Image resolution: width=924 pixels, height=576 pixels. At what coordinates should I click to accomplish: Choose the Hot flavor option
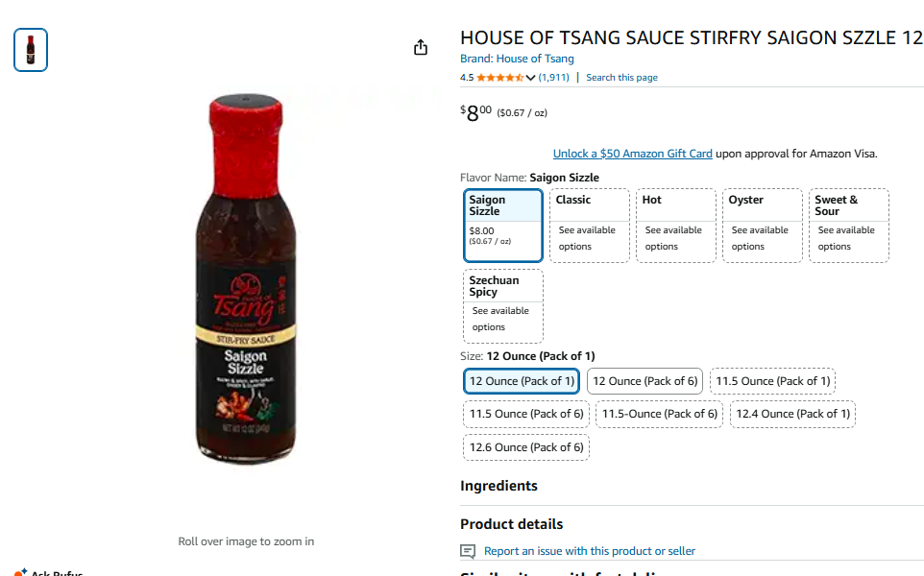(x=676, y=225)
